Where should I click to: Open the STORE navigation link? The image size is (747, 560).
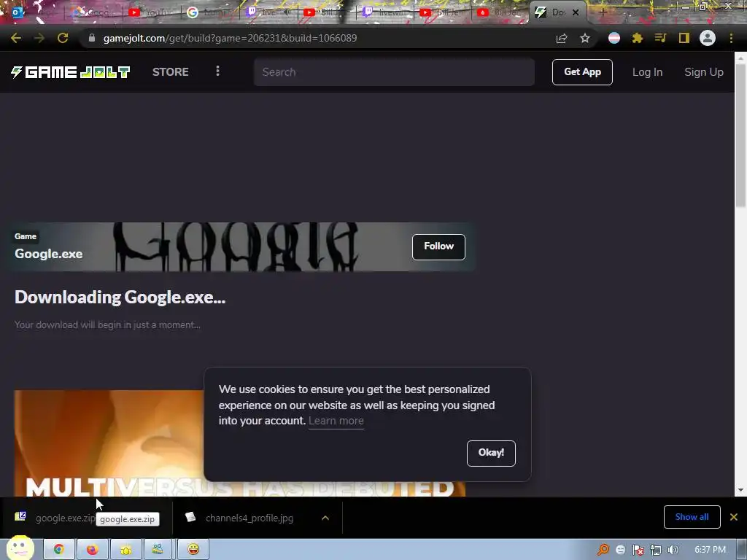171,72
